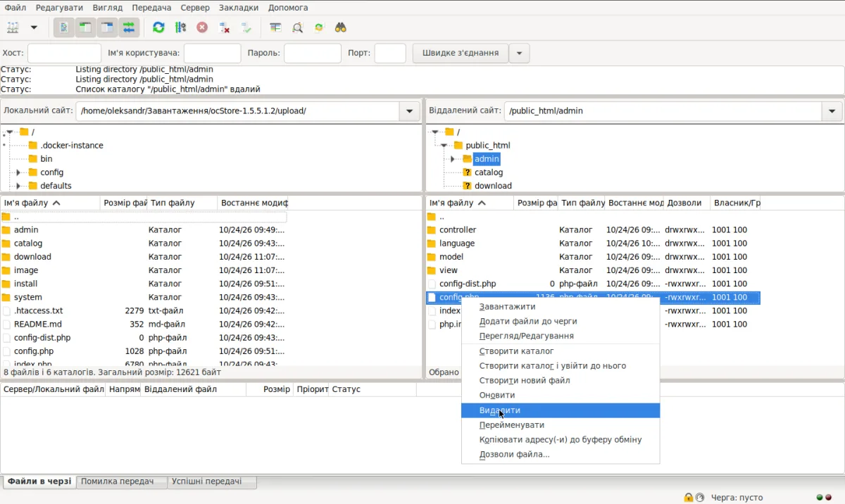Click the folder icon of remote controller directory
This screenshot has width=845, height=504.
432,230
